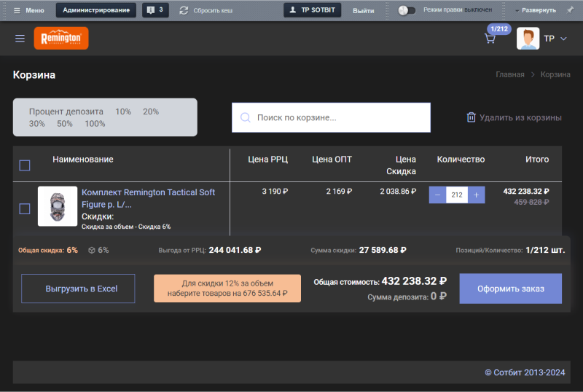Viewport: 583px width, 392px height.
Task: Open the hamburger sidebar menu icon
Action: point(20,39)
